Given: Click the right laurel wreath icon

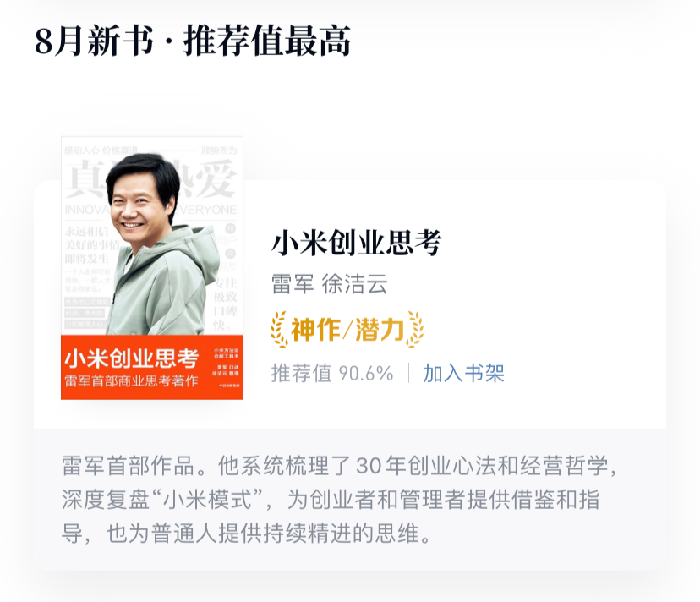Looking at the screenshot, I should pyautogui.click(x=415, y=330).
